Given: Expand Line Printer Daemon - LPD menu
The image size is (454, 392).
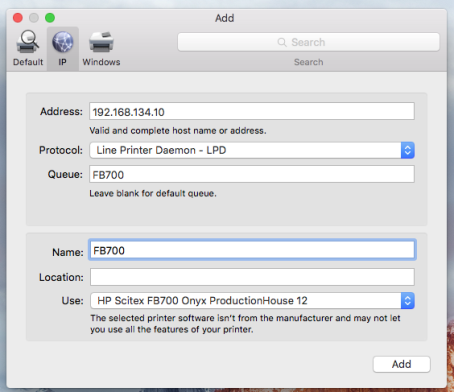Looking at the screenshot, I should [x=252, y=150].
